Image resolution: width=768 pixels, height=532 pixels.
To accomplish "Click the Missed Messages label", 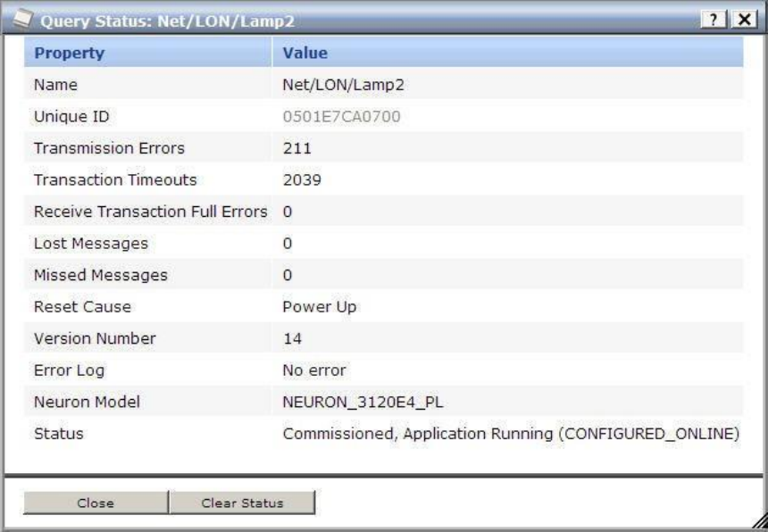I will coord(100,275).
